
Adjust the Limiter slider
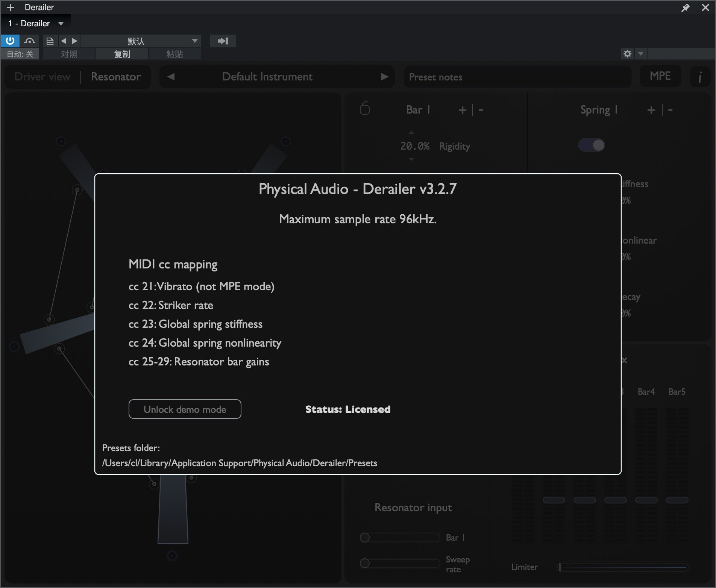pos(623,567)
